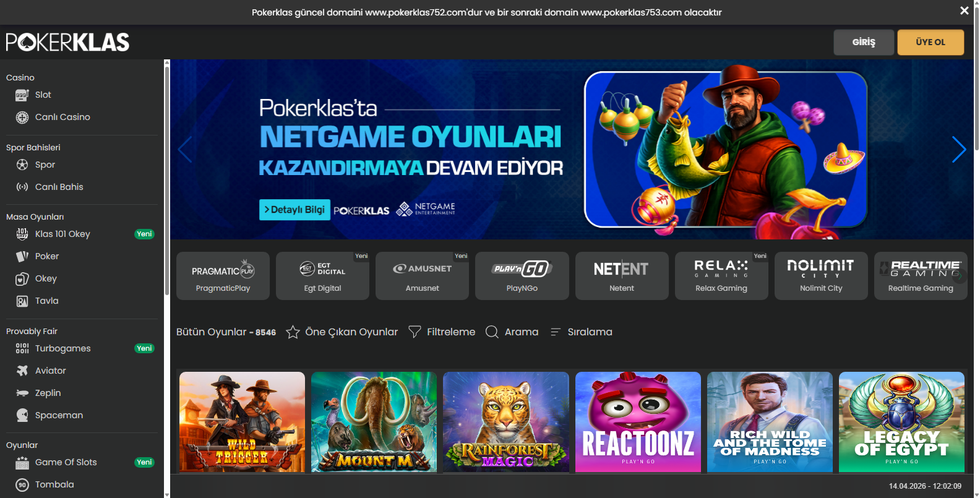Screen dimensions: 980x498
Task: Show Bütün Oyunlar all games
Action: [x=226, y=332]
